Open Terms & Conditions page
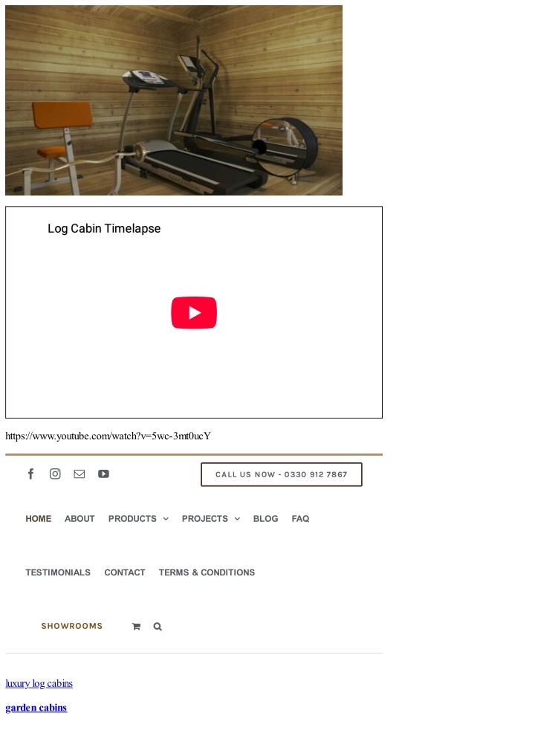Viewport: 535px width, 756px height. [x=207, y=572]
